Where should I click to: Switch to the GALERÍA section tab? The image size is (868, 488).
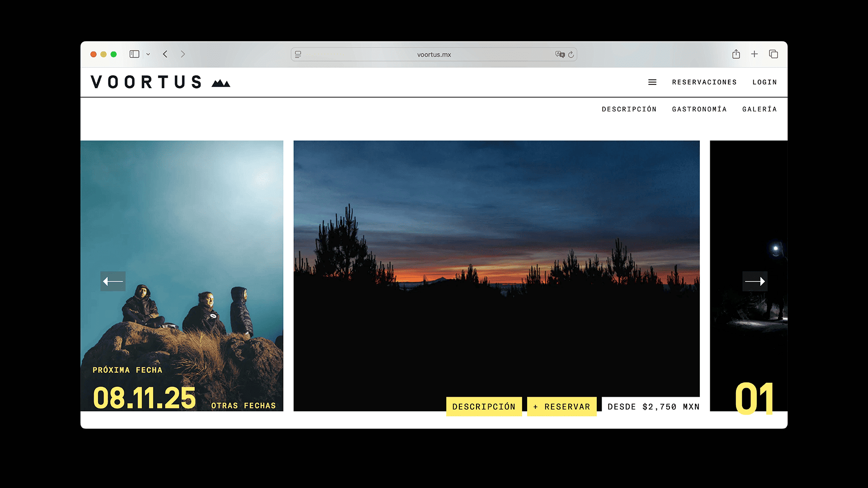759,109
